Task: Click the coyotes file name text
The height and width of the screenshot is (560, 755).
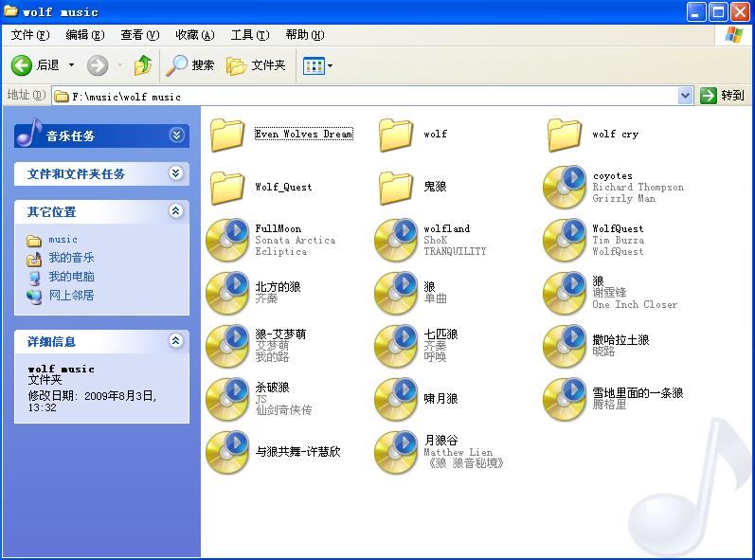Action: pos(613,176)
